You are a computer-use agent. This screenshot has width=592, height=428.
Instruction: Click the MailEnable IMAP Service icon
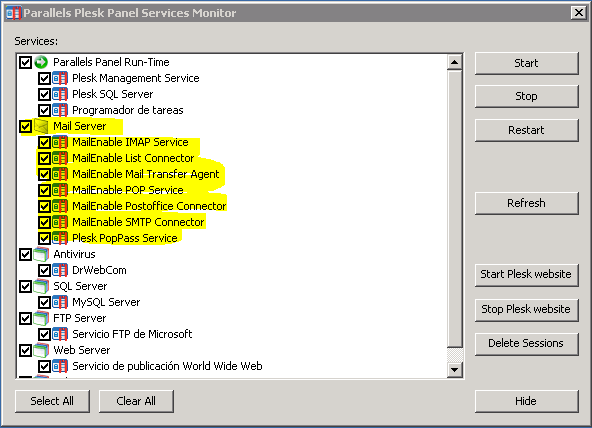tap(60, 142)
